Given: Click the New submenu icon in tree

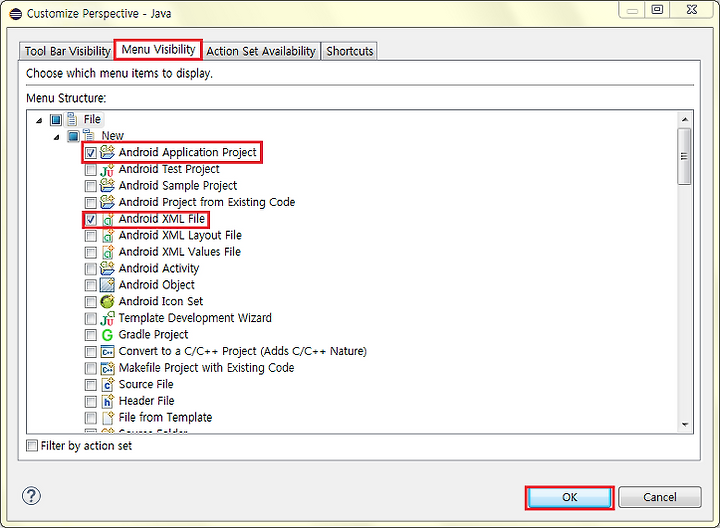Looking at the screenshot, I should coord(89,135).
